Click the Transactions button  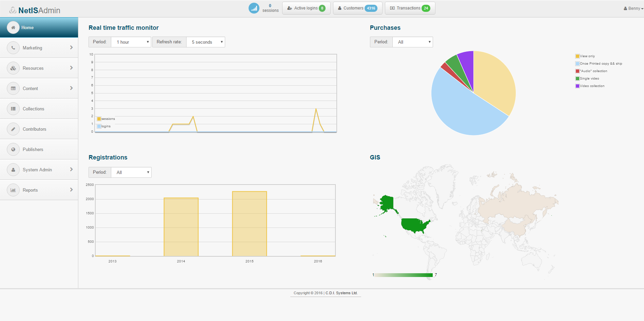pyautogui.click(x=410, y=8)
